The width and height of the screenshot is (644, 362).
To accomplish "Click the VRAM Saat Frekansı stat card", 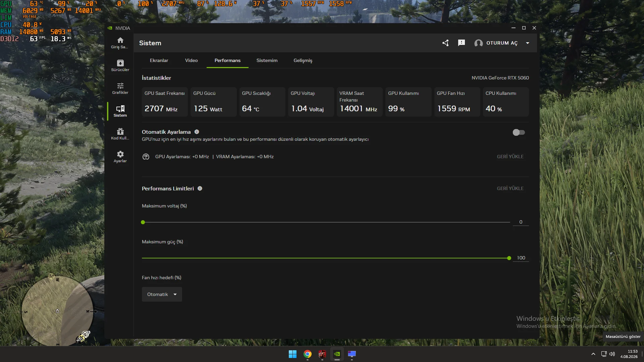I will 360,102.
